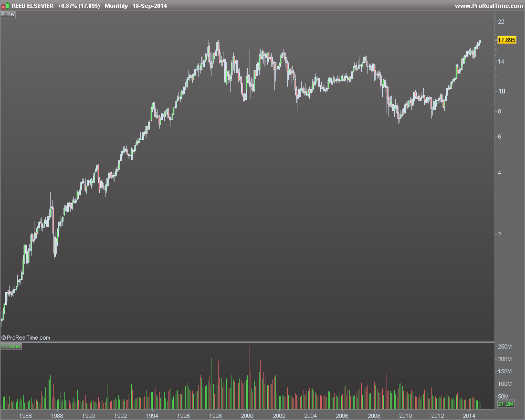Click the Volume panel label button
The height and width of the screenshot is (420, 525).
[x=11, y=346]
